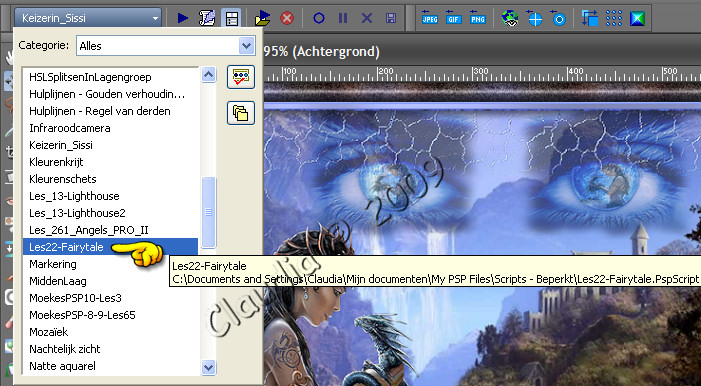Toggle the script execution mode button
The image size is (701, 386).
[231, 18]
